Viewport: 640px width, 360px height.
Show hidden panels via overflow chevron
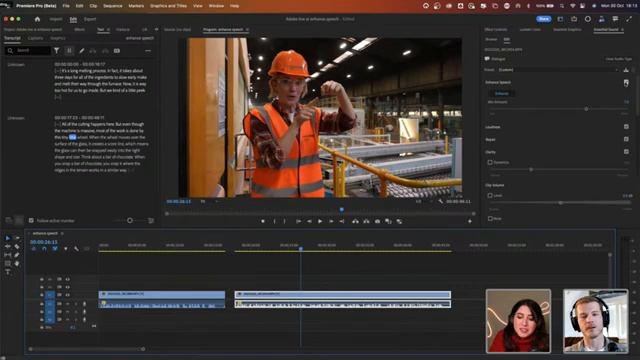click(156, 29)
